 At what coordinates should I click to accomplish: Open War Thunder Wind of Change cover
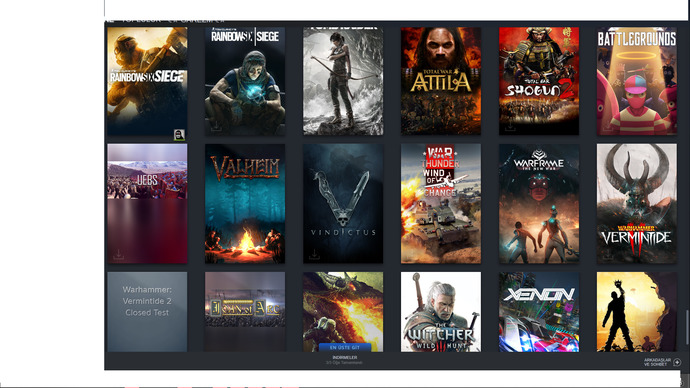[x=440, y=204]
